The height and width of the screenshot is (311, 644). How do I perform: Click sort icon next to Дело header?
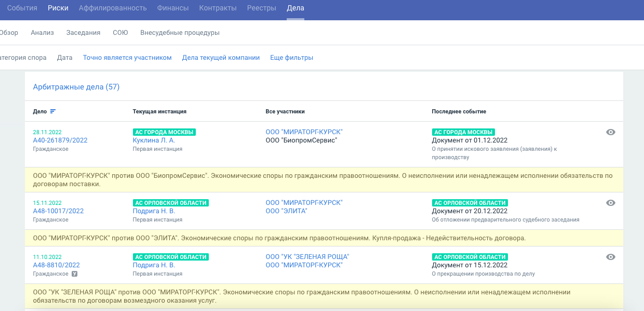click(52, 112)
